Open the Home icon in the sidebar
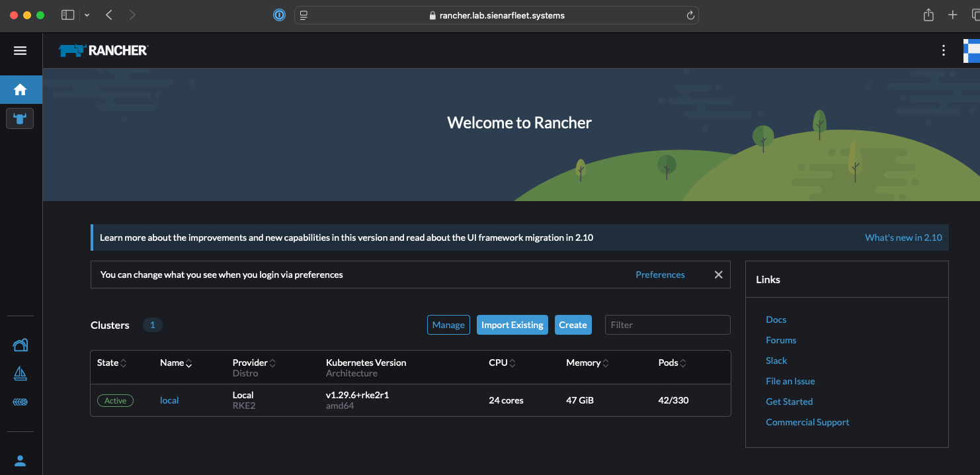This screenshot has height=475, width=980. click(x=20, y=88)
